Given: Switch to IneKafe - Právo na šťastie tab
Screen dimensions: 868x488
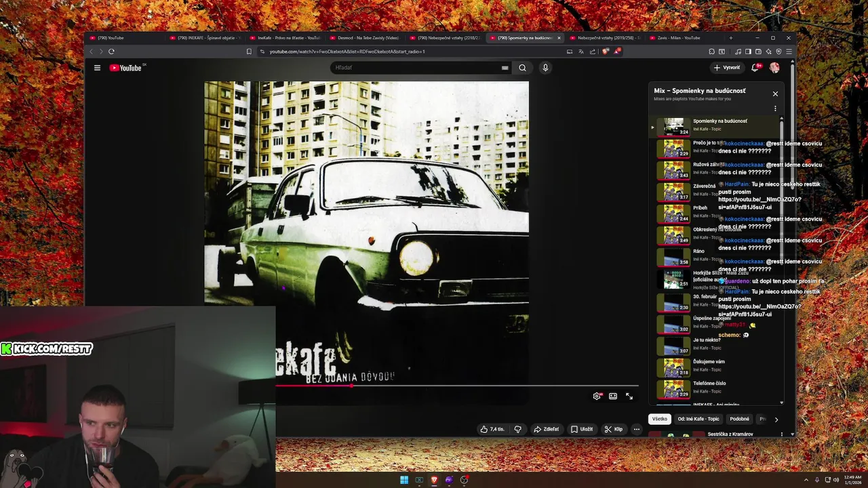Looking at the screenshot, I should (285, 38).
